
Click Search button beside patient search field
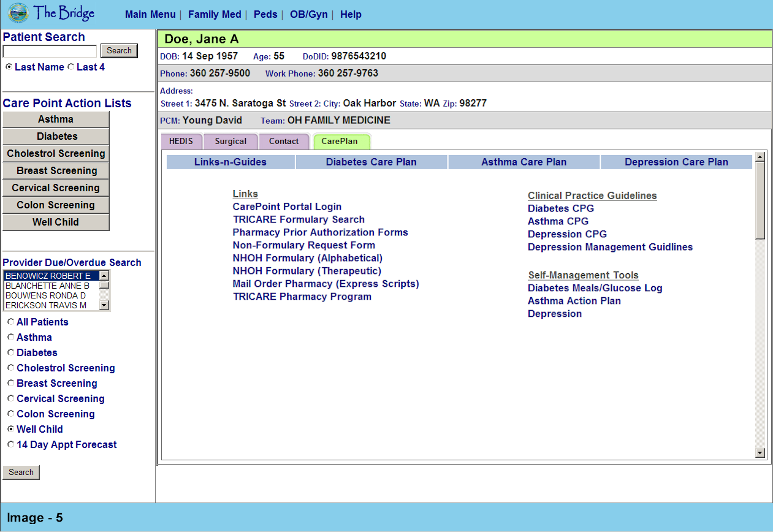pos(119,51)
